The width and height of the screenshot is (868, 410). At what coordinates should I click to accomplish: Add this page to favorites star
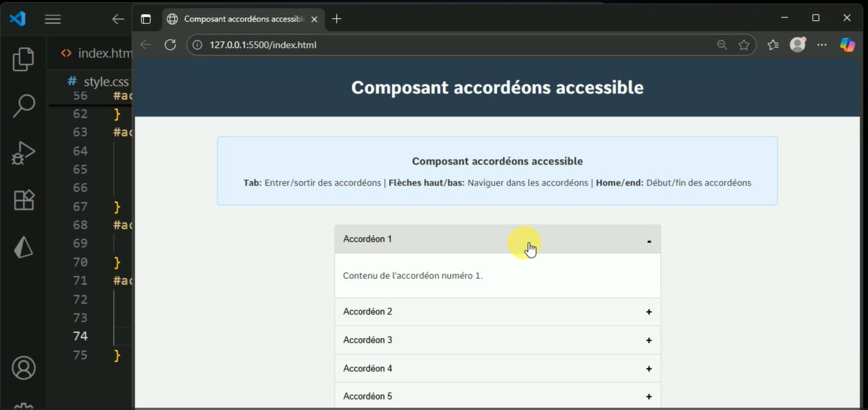tap(744, 45)
